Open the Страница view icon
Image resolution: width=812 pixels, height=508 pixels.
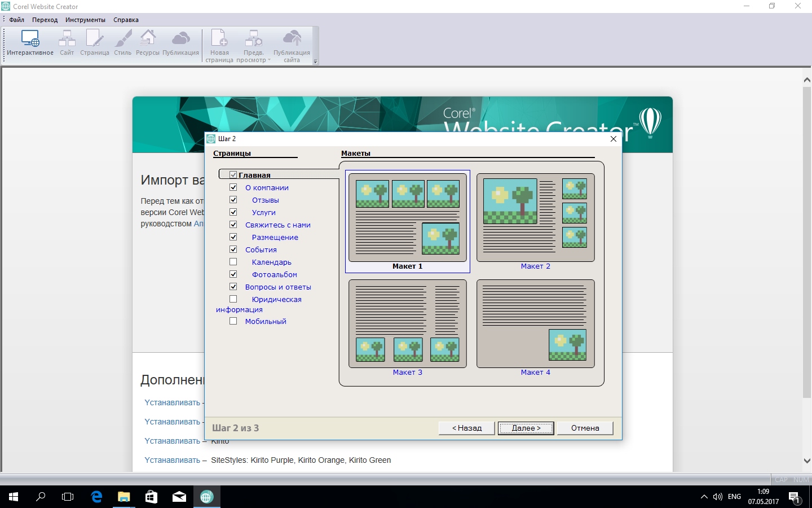point(95,43)
